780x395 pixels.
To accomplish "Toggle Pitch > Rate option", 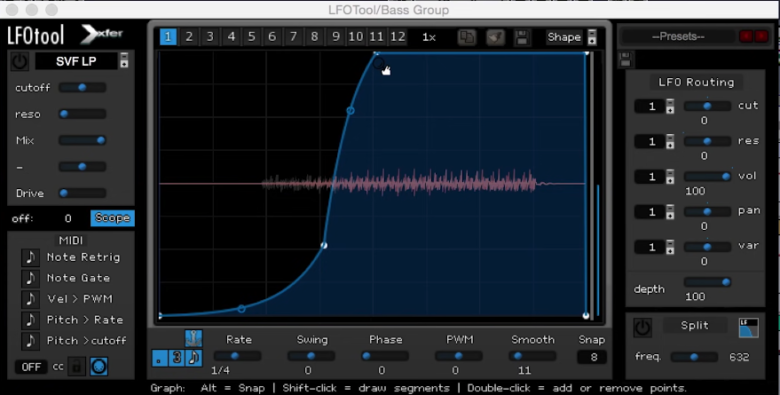I will 30,320.
